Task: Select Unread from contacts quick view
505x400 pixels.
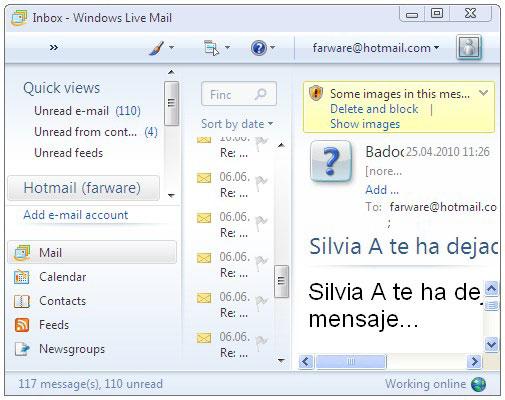Action: 96,132
